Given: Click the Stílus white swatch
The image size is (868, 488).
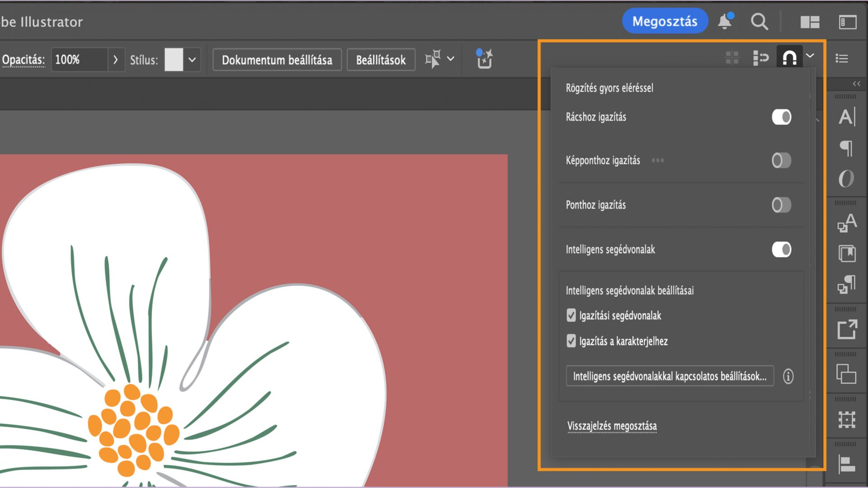Looking at the screenshot, I should tap(174, 60).
